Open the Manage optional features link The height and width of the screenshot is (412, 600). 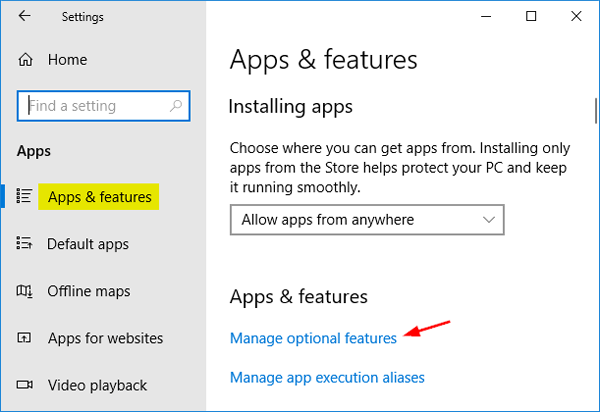click(x=313, y=338)
